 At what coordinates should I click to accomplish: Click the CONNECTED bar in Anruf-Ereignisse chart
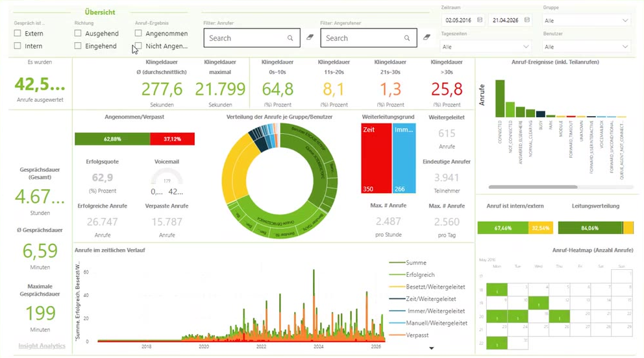point(500,99)
